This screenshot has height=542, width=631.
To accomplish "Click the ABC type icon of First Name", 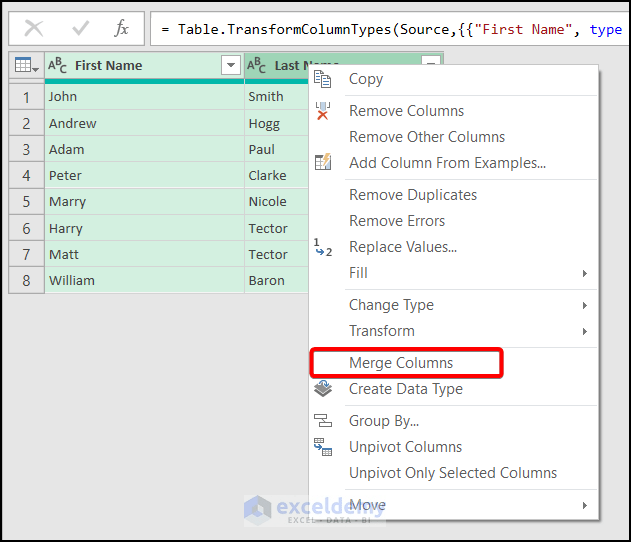I will tap(57, 65).
